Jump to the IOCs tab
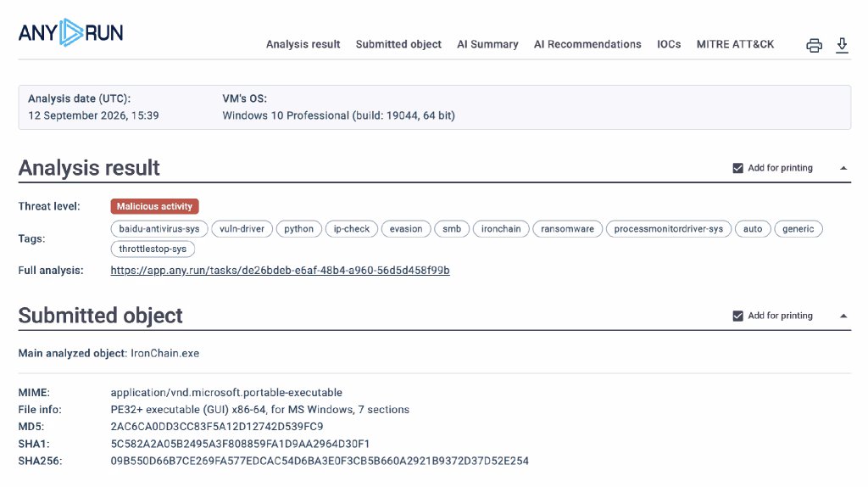The height and width of the screenshot is (487, 868). 669,44
